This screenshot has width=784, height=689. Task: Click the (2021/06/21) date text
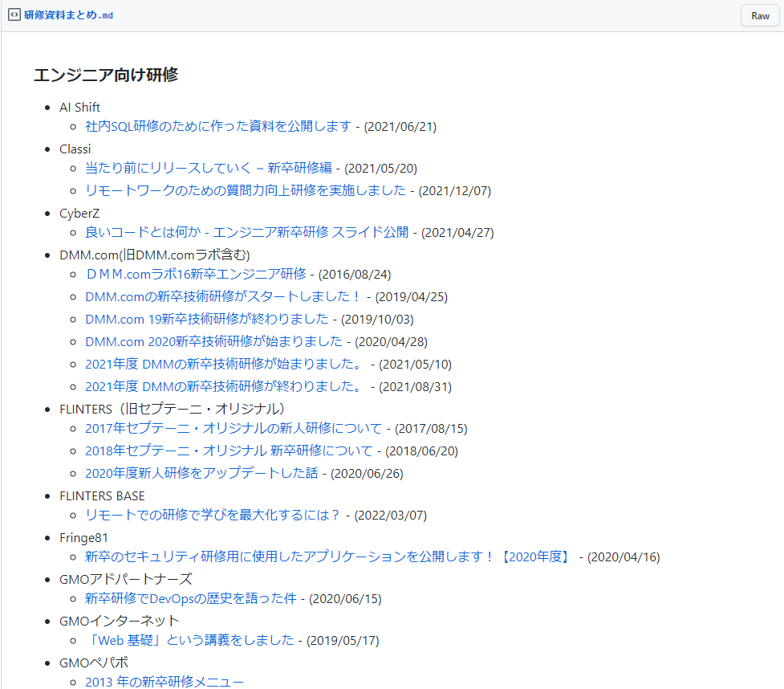[x=400, y=127]
